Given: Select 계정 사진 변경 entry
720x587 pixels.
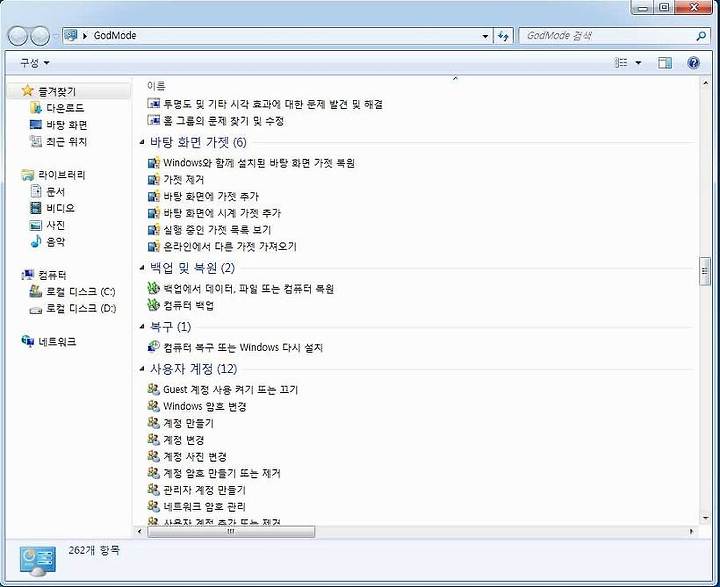Looking at the screenshot, I should (195, 457).
